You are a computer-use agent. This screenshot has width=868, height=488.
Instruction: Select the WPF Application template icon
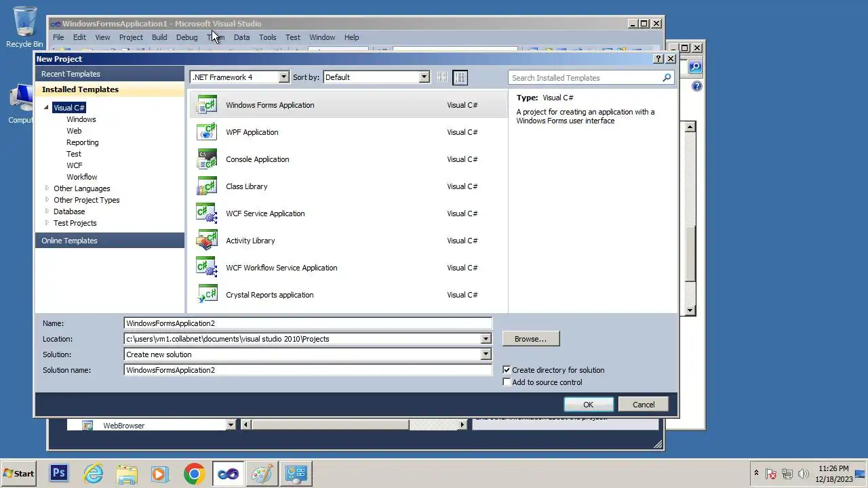tap(206, 132)
